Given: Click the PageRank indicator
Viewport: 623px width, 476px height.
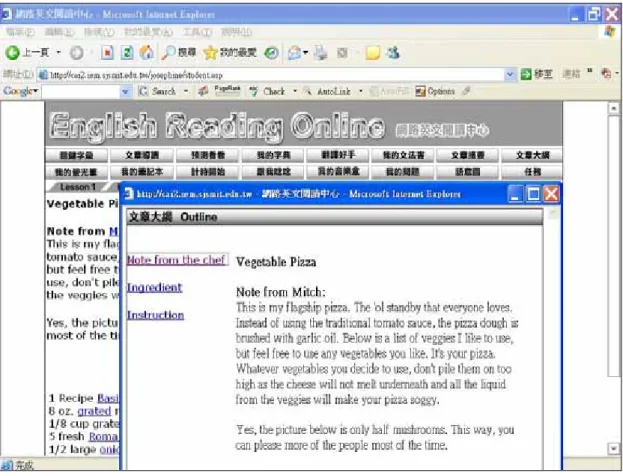Looking at the screenshot, I should coord(227,91).
